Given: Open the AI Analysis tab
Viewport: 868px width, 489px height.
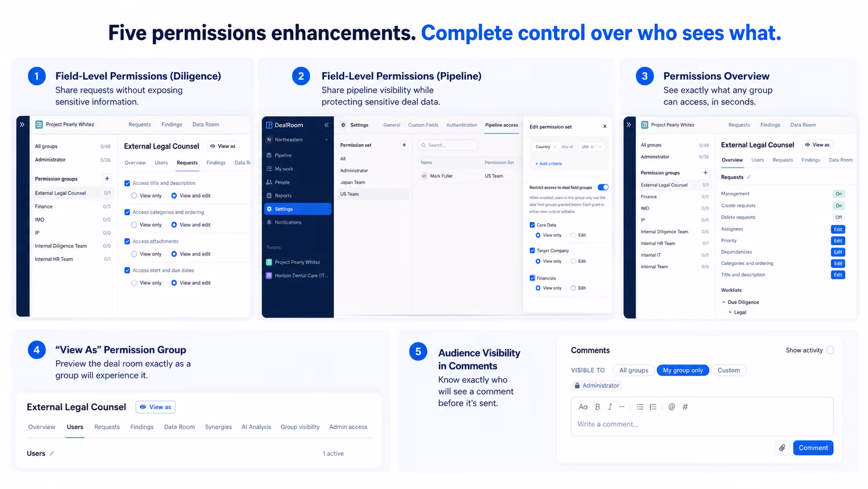Looking at the screenshot, I should (x=256, y=427).
